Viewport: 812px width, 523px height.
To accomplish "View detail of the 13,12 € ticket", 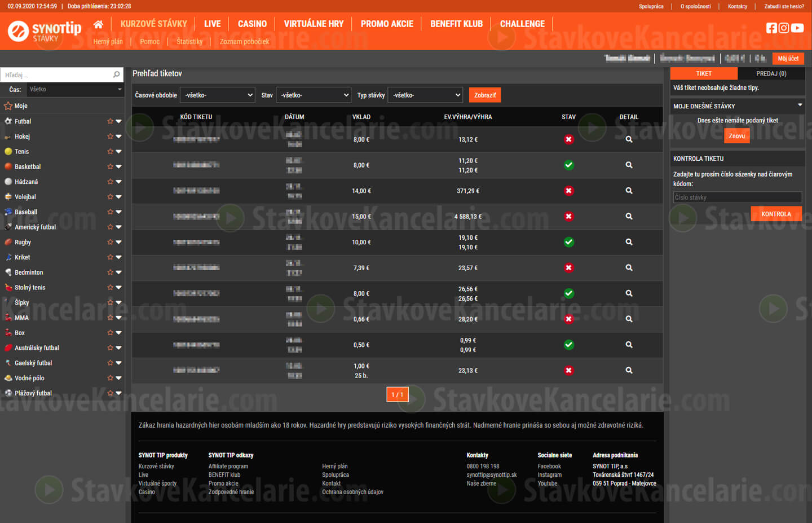I will (x=629, y=139).
